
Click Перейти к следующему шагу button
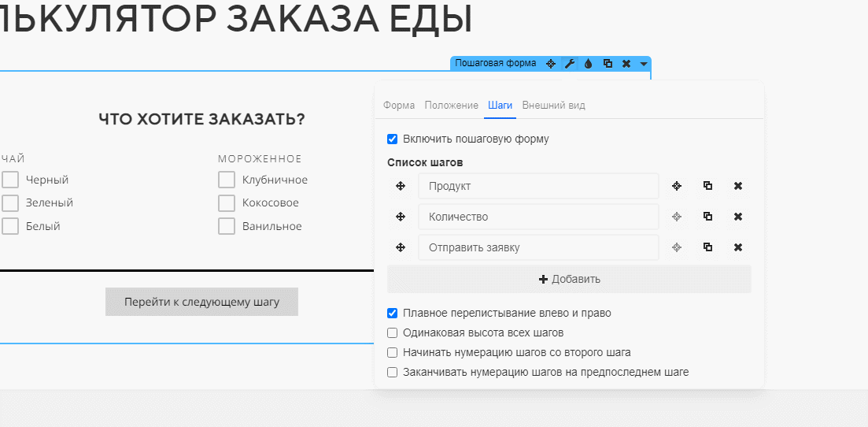pyautogui.click(x=201, y=302)
